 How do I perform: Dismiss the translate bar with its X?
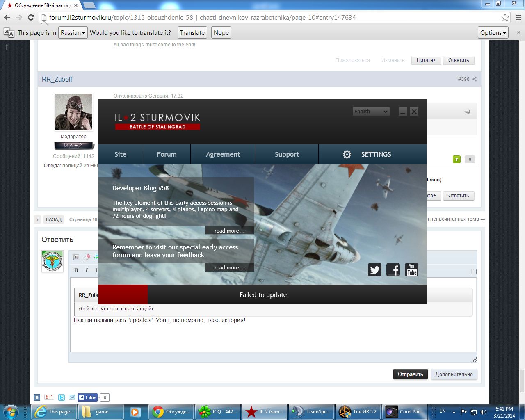click(x=518, y=32)
